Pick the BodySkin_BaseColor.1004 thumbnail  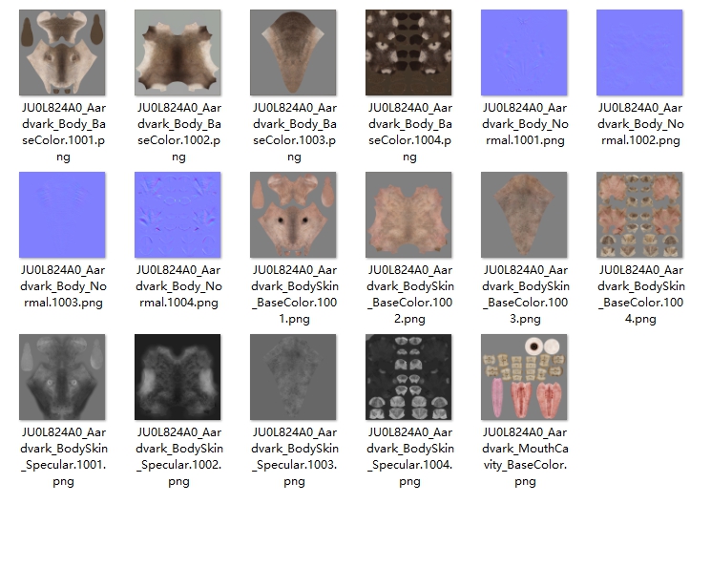point(639,215)
